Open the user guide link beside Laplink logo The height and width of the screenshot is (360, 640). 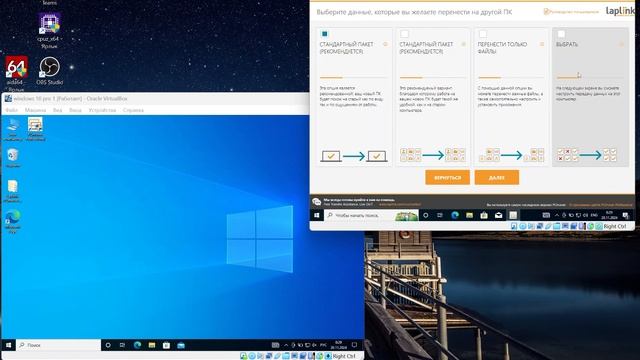coord(571,12)
